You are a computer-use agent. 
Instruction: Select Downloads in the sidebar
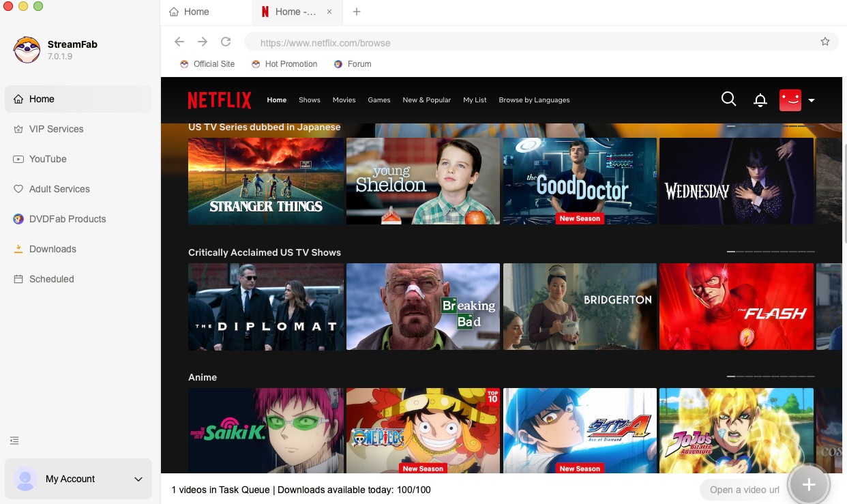click(78, 249)
